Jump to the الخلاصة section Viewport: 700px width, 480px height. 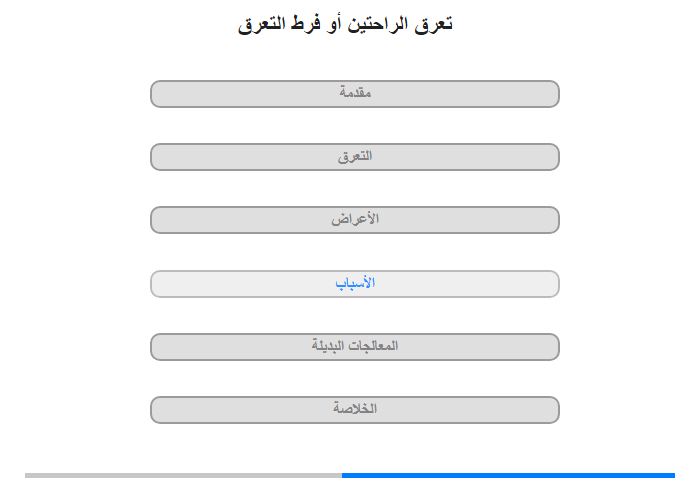tap(355, 409)
